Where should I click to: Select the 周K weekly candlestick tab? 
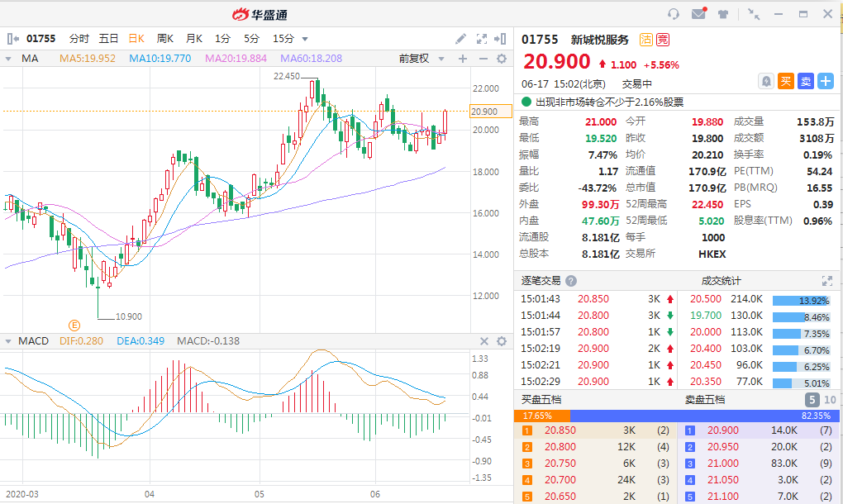[165, 39]
